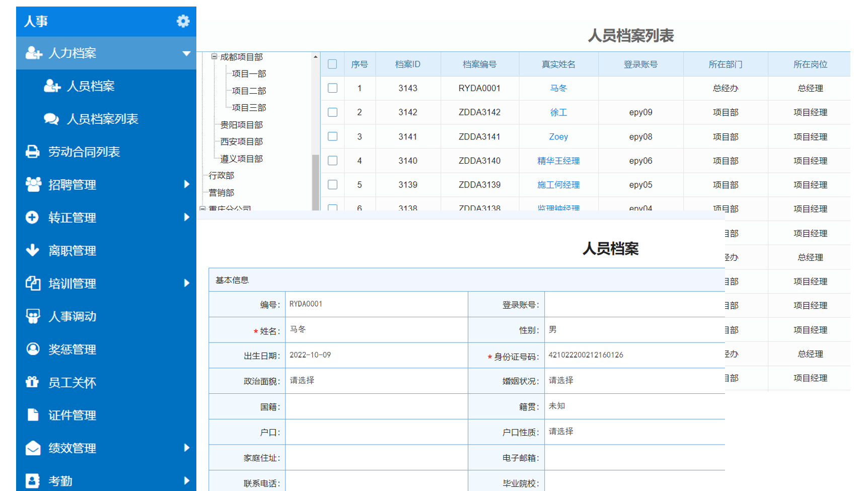Open the 人事调动 menu item

coord(72,316)
